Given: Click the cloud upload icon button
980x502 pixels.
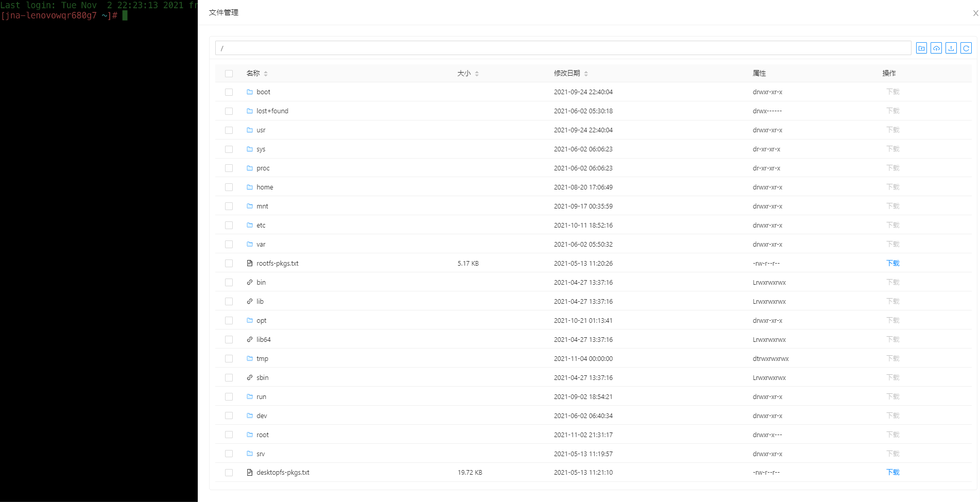Looking at the screenshot, I should click(936, 48).
